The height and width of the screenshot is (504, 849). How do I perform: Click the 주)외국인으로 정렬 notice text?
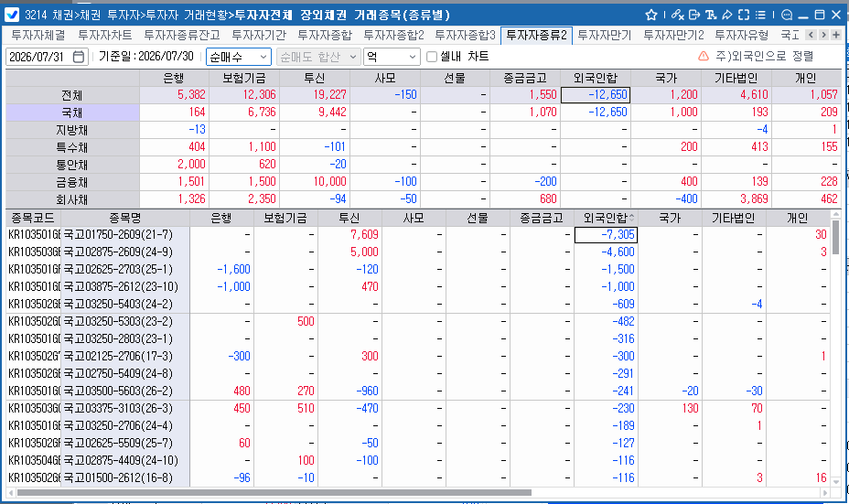(x=765, y=56)
